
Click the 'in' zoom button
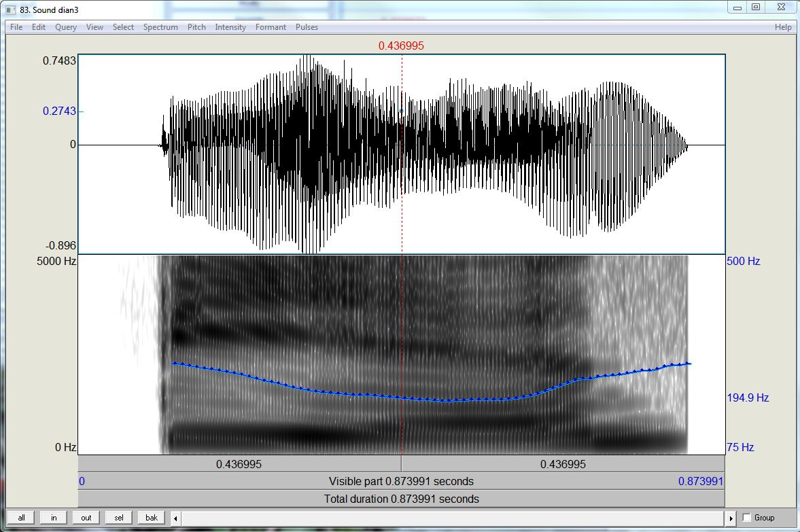point(54,518)
